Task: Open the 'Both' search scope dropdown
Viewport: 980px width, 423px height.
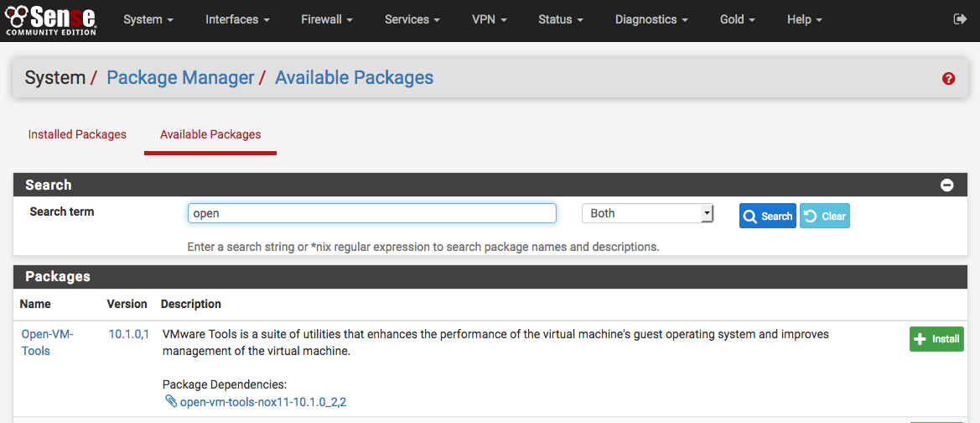Action: coord(647,213)
